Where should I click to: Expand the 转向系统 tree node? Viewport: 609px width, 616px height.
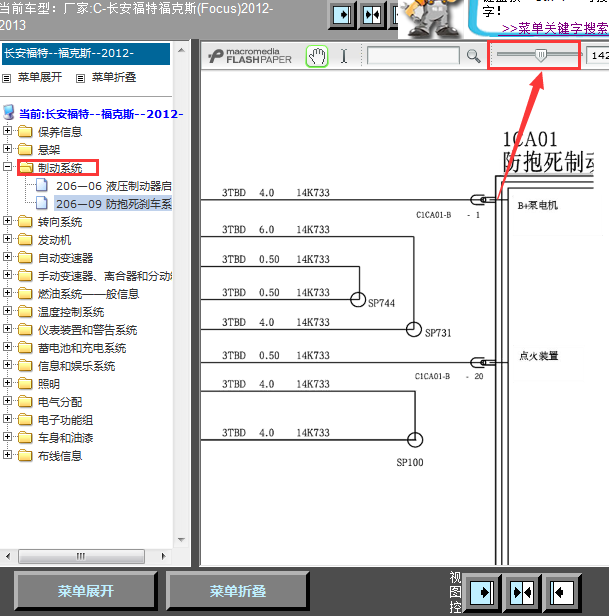click(7, 221)
